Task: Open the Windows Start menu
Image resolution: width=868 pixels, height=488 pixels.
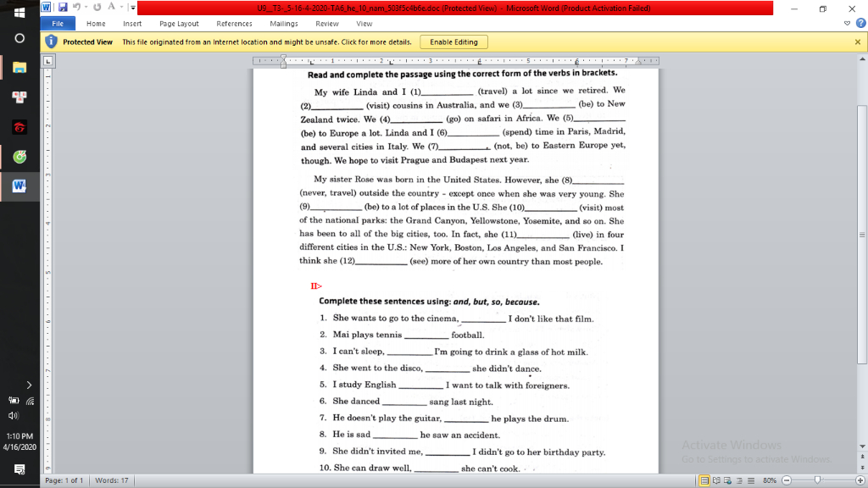Action: pos(19,12)
